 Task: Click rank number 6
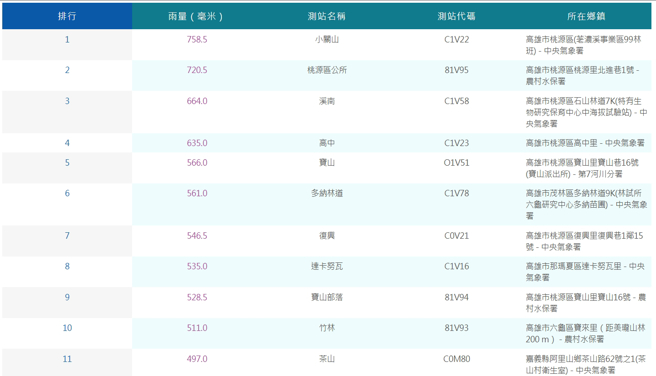point(67,193)
